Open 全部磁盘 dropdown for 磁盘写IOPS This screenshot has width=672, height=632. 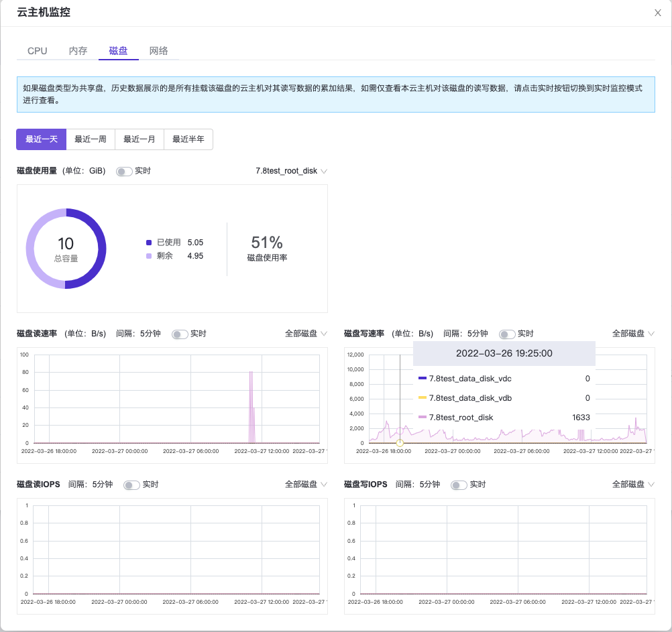coord(633,485)
